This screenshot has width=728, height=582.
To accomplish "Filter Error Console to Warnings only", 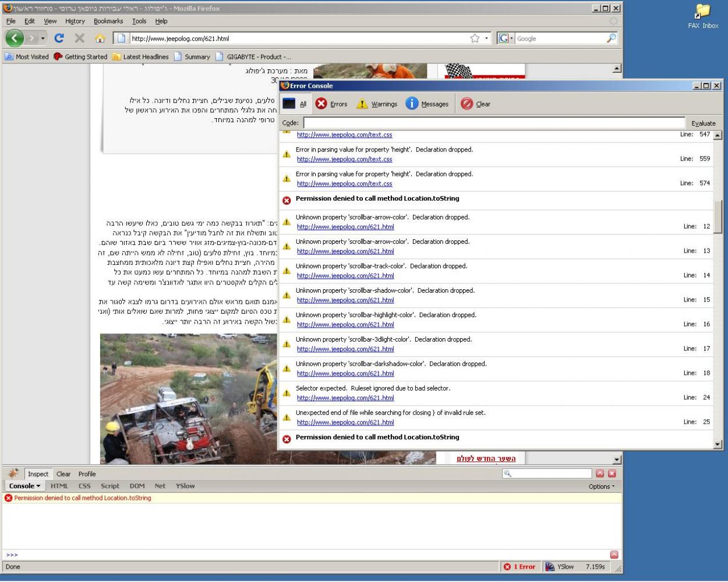I will click(x=376, y=104).
